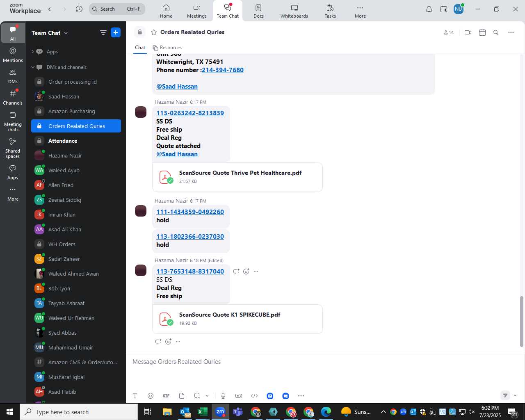525x420 pixels.
Task: Click the Search box at top
Action: (x=117, y=9)
